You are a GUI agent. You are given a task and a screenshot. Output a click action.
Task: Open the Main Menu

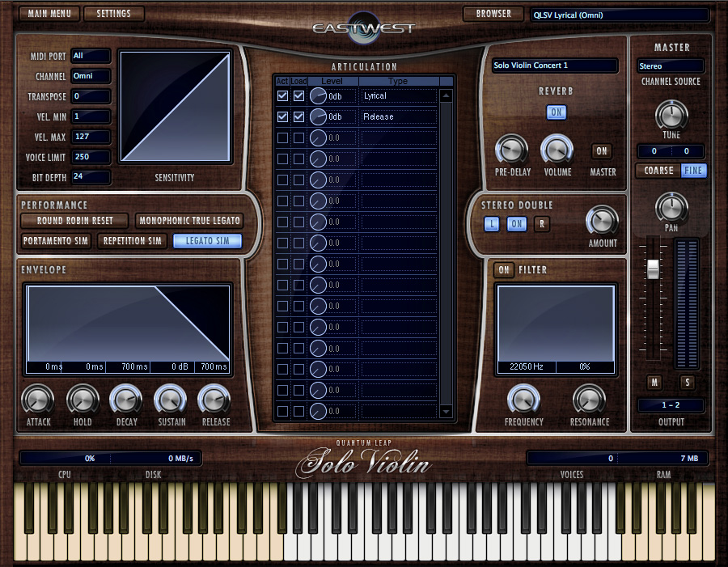pyautogui.click(x=49, y=14)
